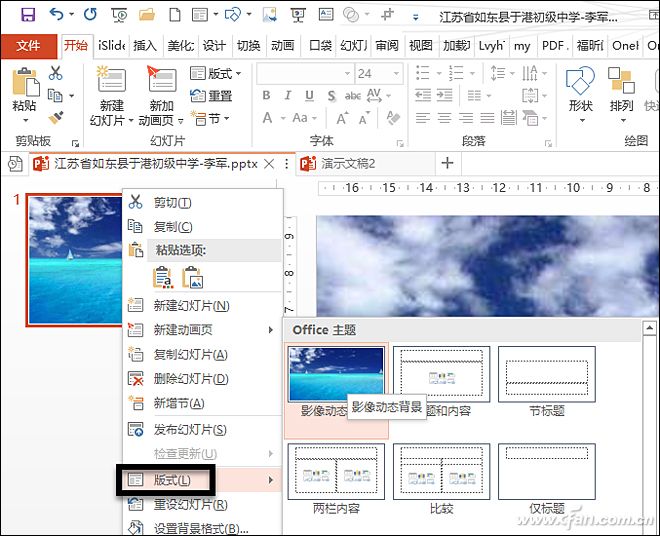The height and width of the screenshot is (536, 660).
Task: Click the decrease indent icon
Action: tap(423, 96)
